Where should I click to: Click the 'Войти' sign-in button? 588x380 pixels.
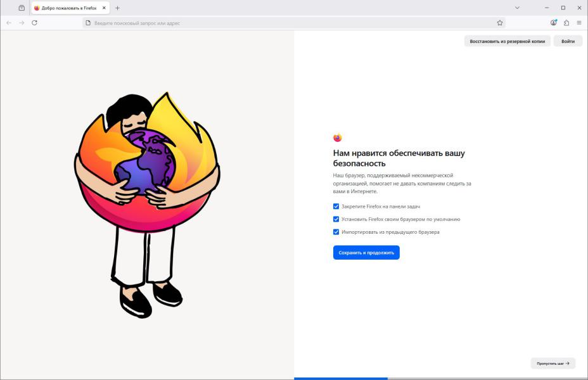(x=568, y=41)
